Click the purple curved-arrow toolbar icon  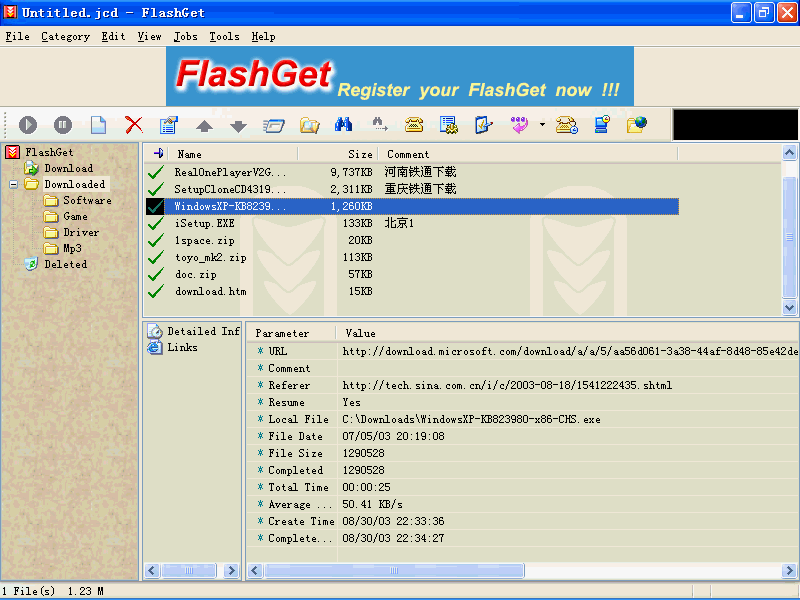519,125
